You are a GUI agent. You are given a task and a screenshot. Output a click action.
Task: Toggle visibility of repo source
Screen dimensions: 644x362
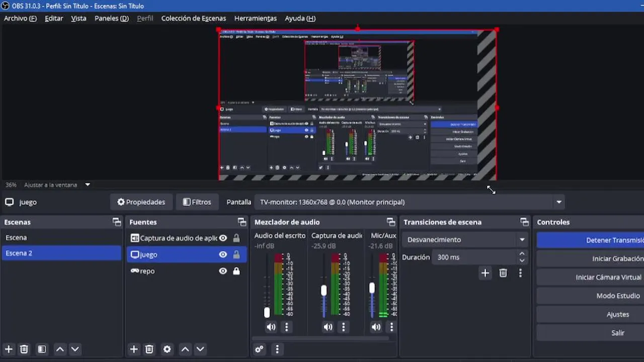(223, 271)
